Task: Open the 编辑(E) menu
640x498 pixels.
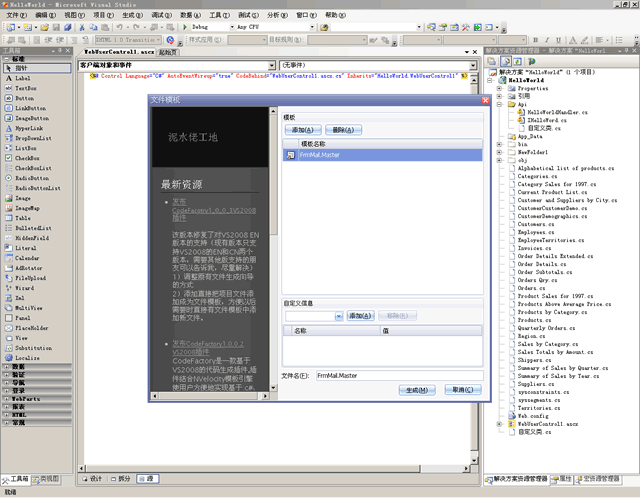Action: click(45, 15)
